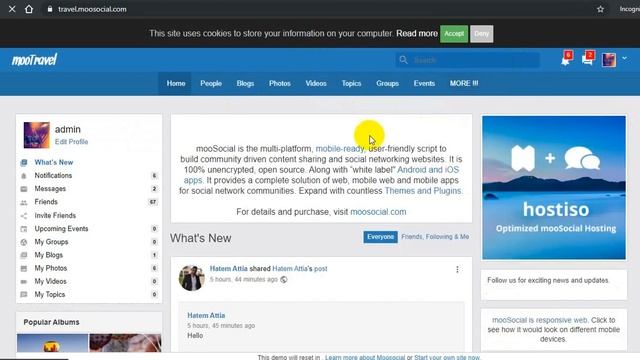The width and height of the screenshot is (640, 360).
Task: Open the Invite Friends link
Action: click(55, 215)
